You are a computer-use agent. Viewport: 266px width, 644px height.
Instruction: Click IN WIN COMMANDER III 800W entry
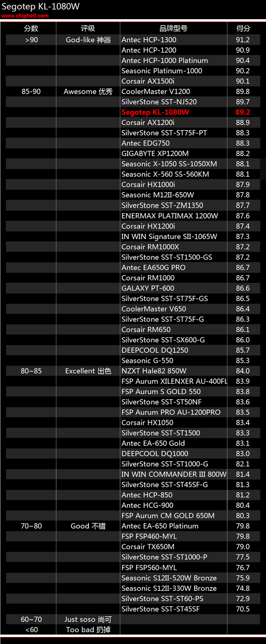coord(174,474)
